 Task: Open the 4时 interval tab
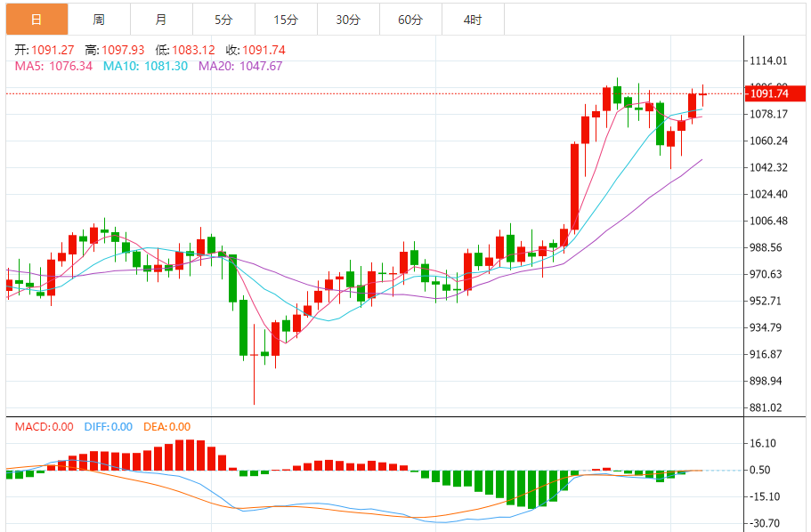tap(473, 20)
